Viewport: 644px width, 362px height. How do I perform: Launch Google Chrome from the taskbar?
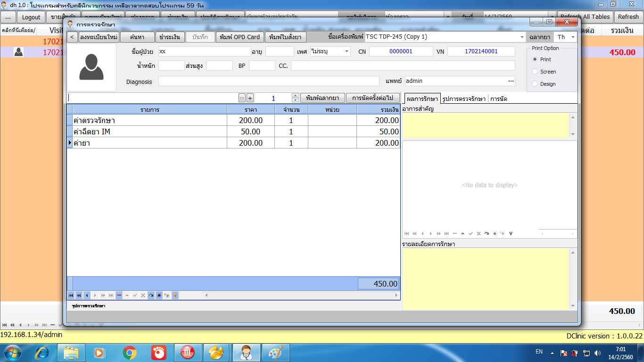coord(130,352)
